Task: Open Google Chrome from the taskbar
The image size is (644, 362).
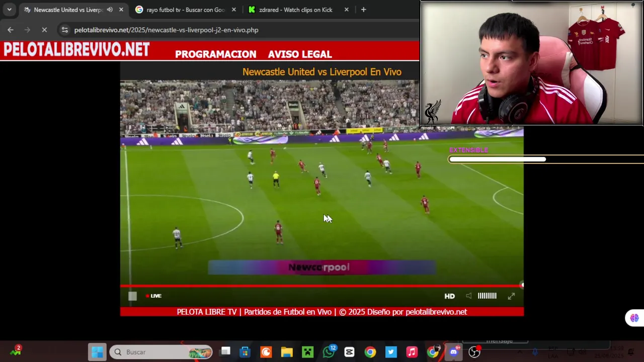Action: pyautogui.click(x=370, y=352)
